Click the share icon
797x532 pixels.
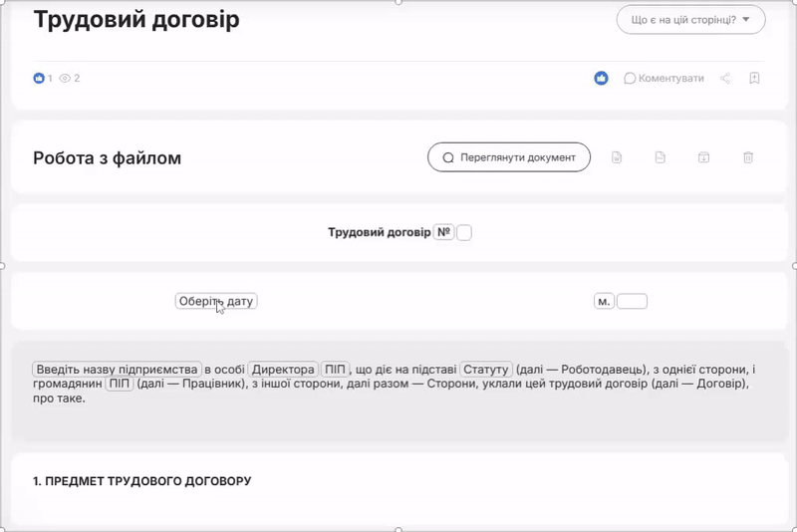point(725,78)
